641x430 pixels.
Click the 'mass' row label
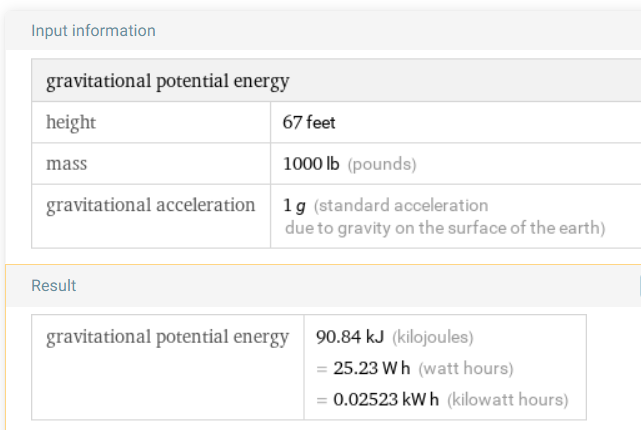[x=67, y=164]
